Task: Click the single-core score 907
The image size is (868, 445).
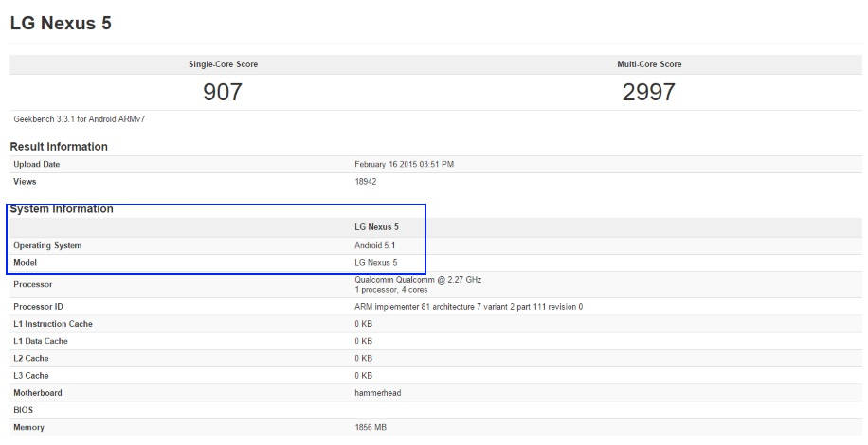Action: 223,92
